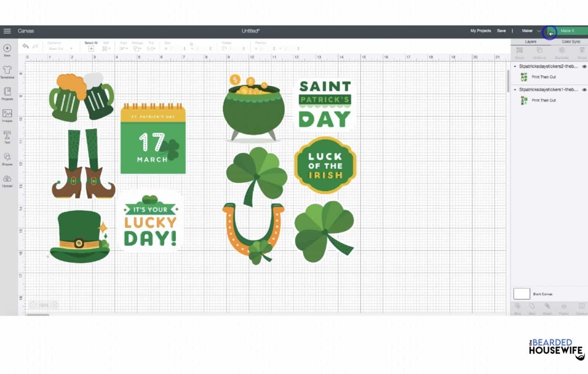Click the Duplicate icon in Layers panel
588x374 pixels.
pos(562,50)
